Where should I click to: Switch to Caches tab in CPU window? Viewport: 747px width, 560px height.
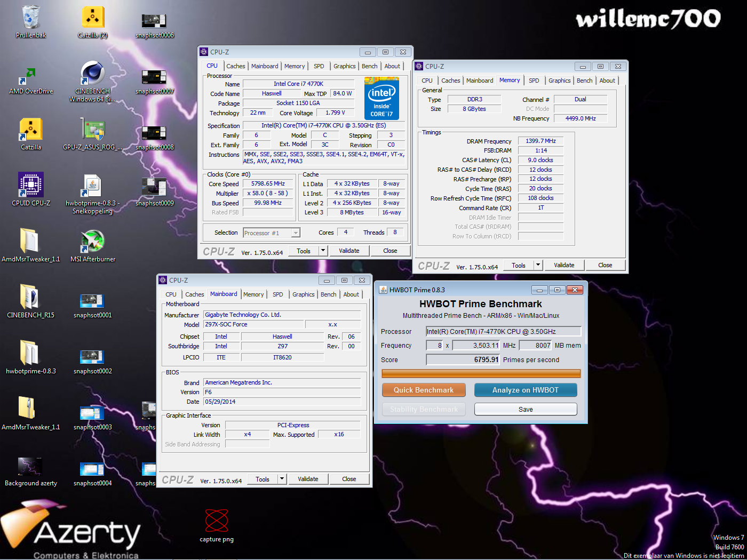tap(236, 66)
